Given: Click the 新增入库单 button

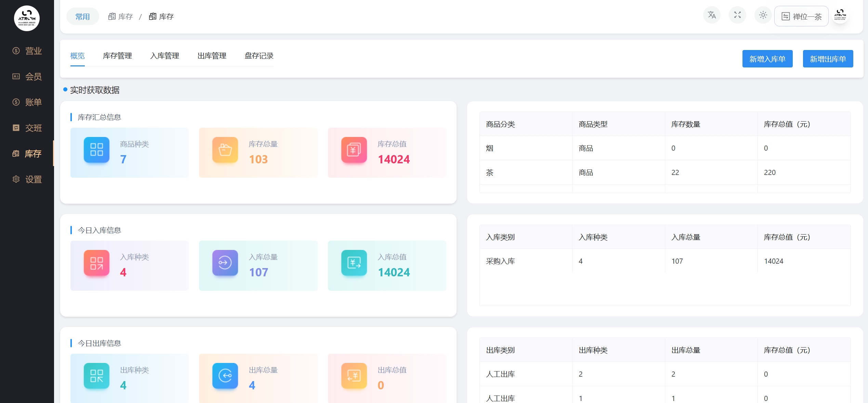Looking at the screenshot, I should [767, 59].
